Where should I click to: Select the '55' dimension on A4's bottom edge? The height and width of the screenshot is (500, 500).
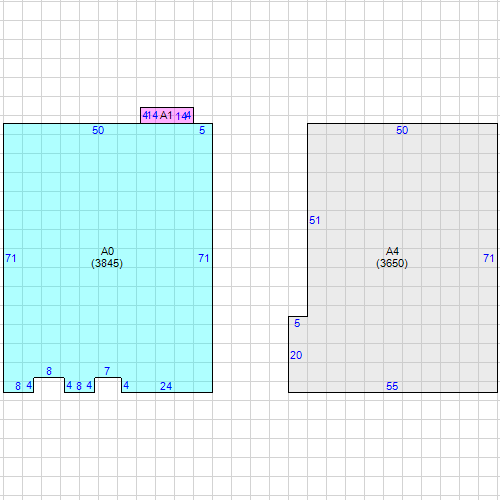pos(392,386)
